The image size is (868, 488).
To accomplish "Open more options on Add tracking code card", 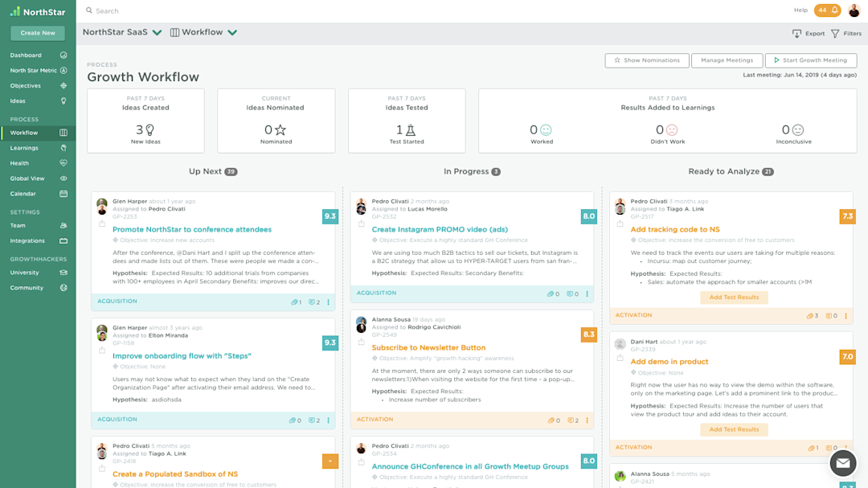I will pos(845,316).
